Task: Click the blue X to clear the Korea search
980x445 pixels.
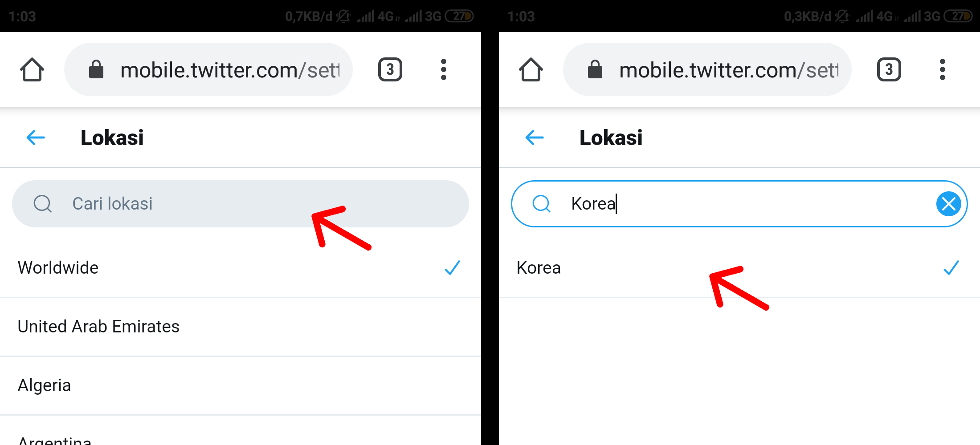Action: point(949,204)
